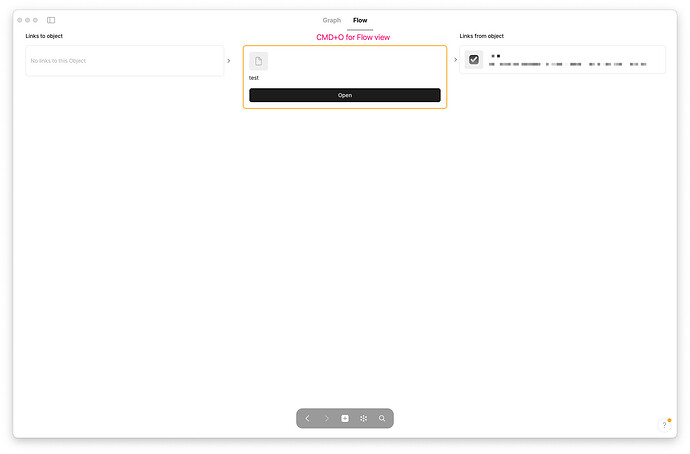The height and width of the screenshot is (454, 690).
Task: Create new object with plus icon
Action: [345, 418]
